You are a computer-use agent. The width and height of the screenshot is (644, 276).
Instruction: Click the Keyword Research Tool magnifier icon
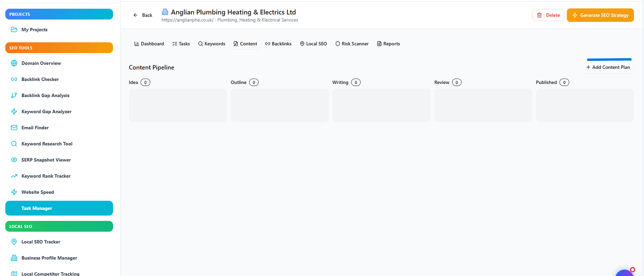14,144
